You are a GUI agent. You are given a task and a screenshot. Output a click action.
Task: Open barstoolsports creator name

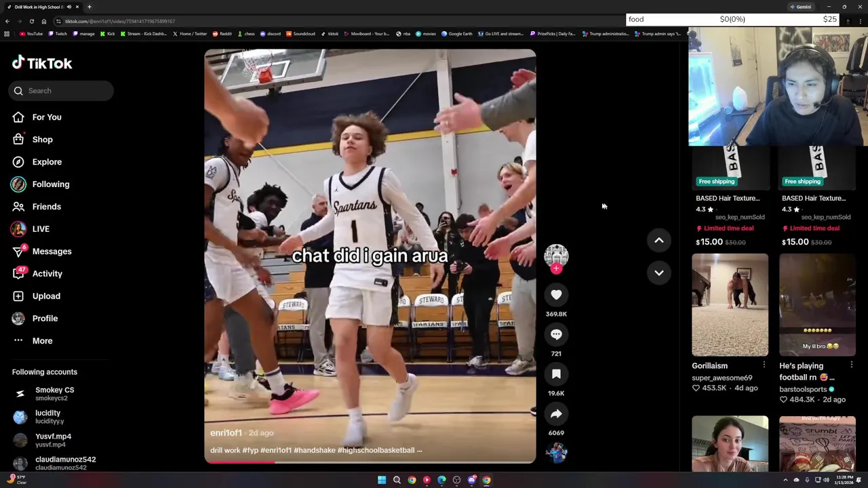tap(803, 390)
